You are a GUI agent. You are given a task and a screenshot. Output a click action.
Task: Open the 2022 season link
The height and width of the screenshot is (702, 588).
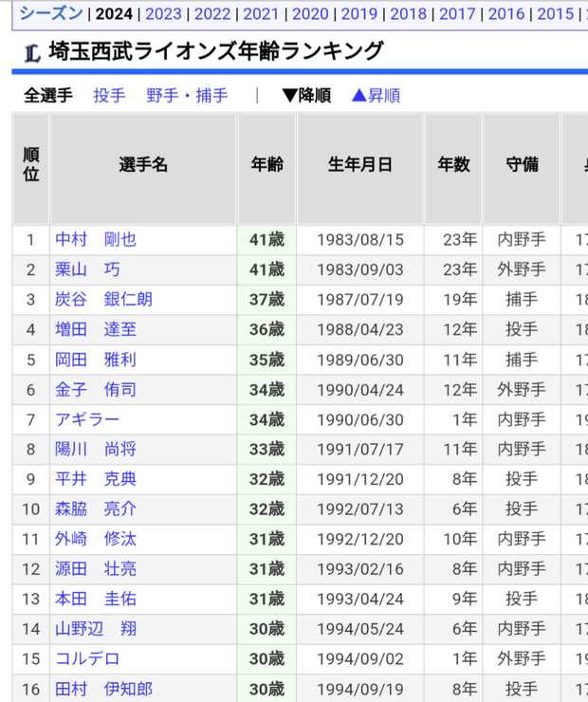pos(212,13)
